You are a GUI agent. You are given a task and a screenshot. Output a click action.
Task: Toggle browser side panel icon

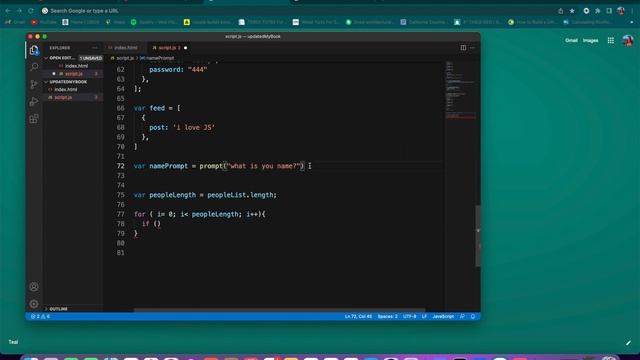pos(609,11)
